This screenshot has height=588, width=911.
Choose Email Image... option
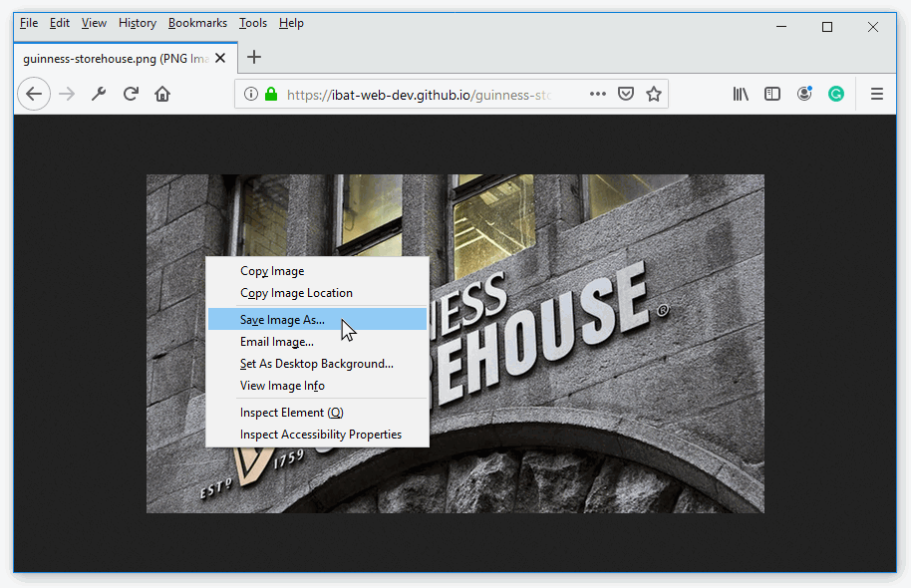pos(317,342)
